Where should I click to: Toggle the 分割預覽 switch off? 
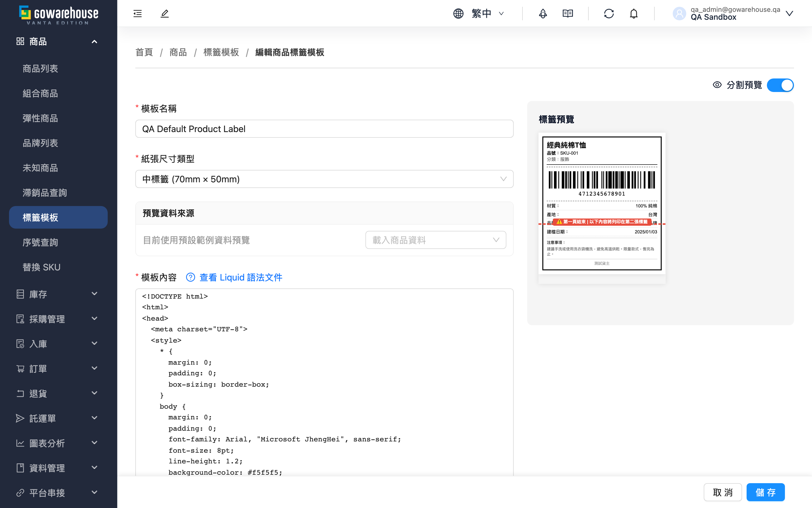[780, 85]
